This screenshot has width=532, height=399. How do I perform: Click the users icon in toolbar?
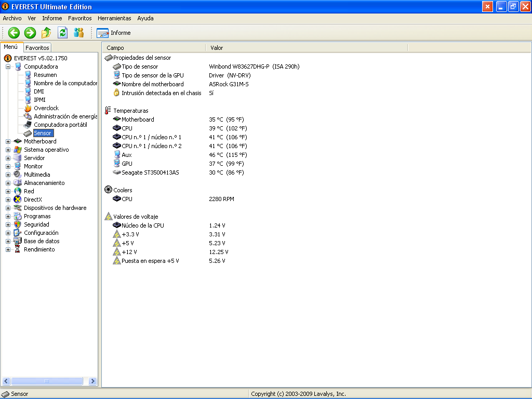78,33
